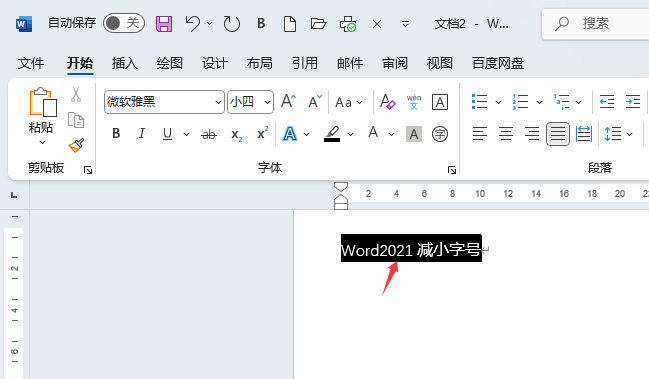
Task: Switch to the 设计 tab
Action: point(215,63)
